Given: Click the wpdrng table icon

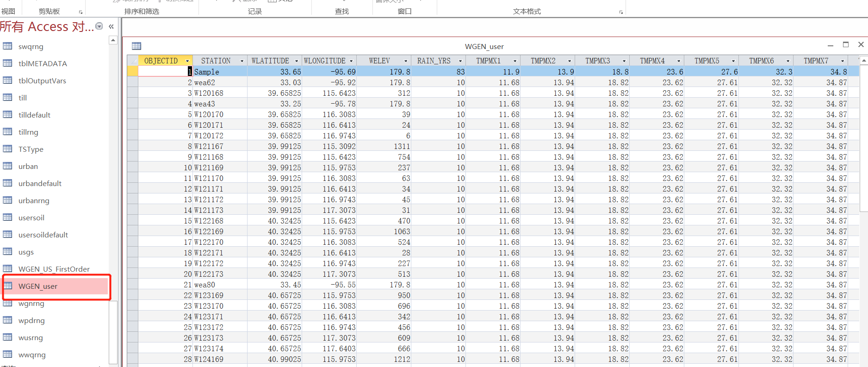Looking at the screenshot, I should coord(7,320).
